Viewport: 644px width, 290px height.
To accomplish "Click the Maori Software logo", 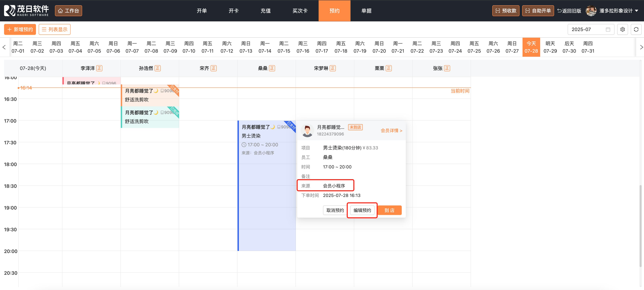I will [x=26, y=11].
